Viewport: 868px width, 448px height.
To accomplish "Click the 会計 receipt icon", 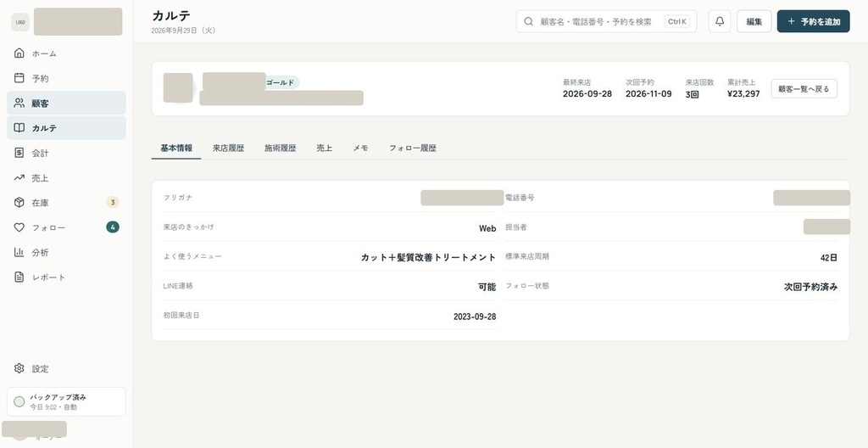I will coord(19,153).
